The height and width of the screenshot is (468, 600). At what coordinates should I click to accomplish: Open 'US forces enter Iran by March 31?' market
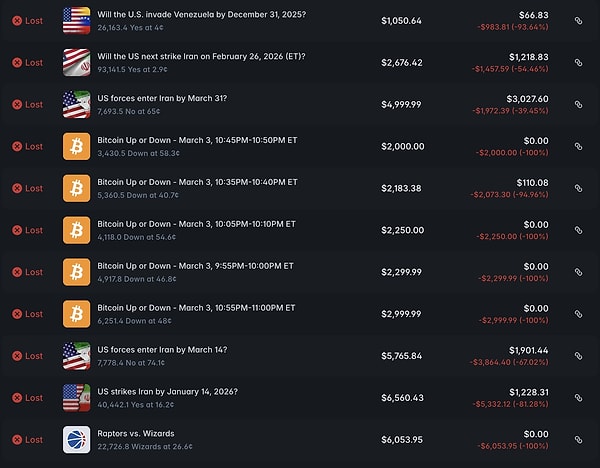pyautogui.click(x=163, y=98)
